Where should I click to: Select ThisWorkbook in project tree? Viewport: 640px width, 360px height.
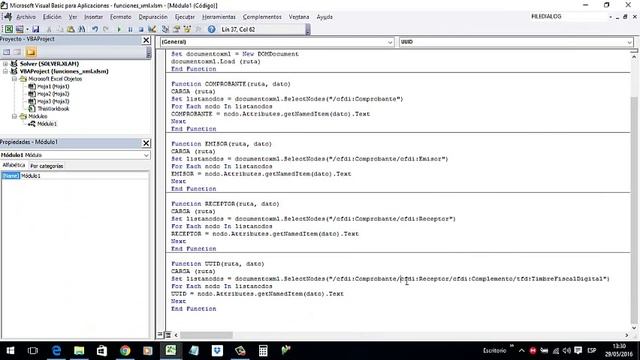53,109
